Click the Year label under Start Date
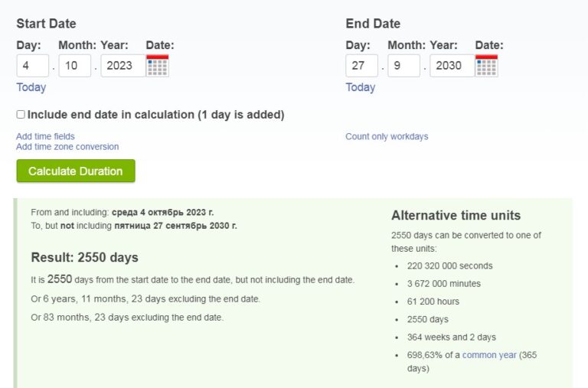 (114, 45)
